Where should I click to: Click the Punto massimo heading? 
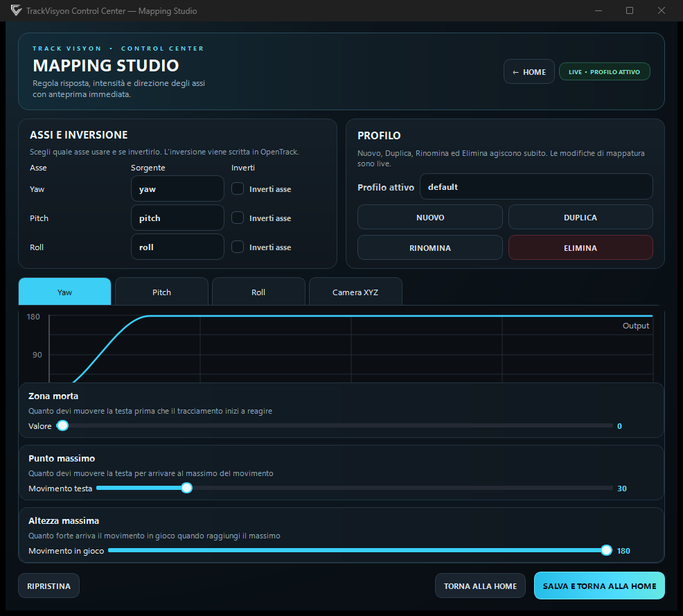pyautogui.click(x=62, y=458)
